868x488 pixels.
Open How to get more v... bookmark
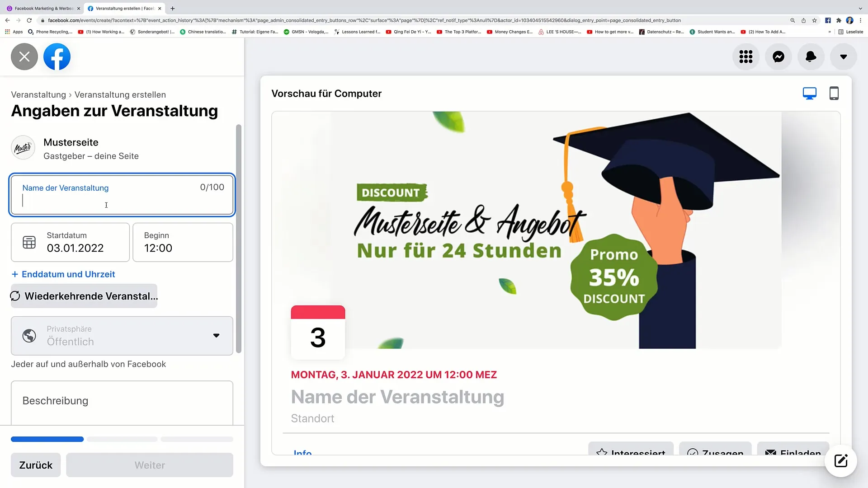(610, 32)
